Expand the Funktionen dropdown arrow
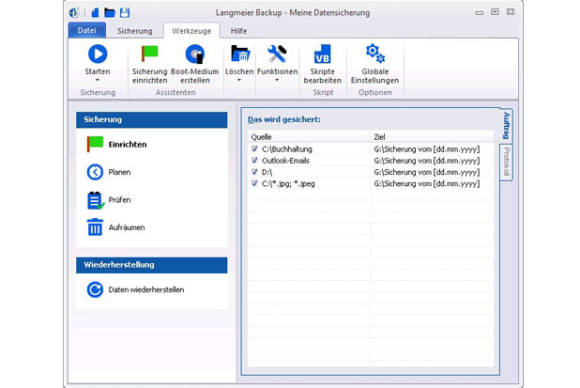Viewport: 580px width, 388px height. point(277,80)
